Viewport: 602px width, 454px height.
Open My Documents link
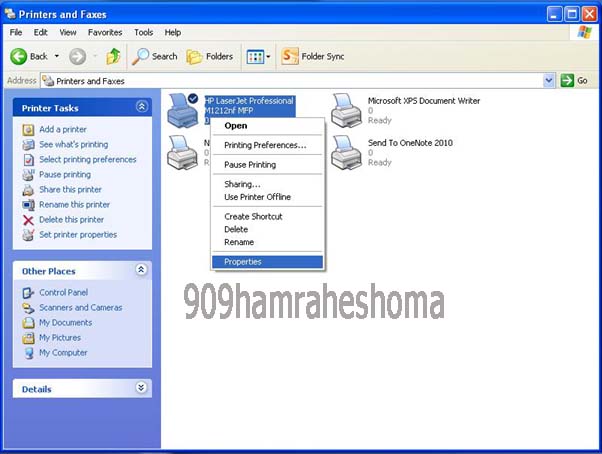point(66,322)
